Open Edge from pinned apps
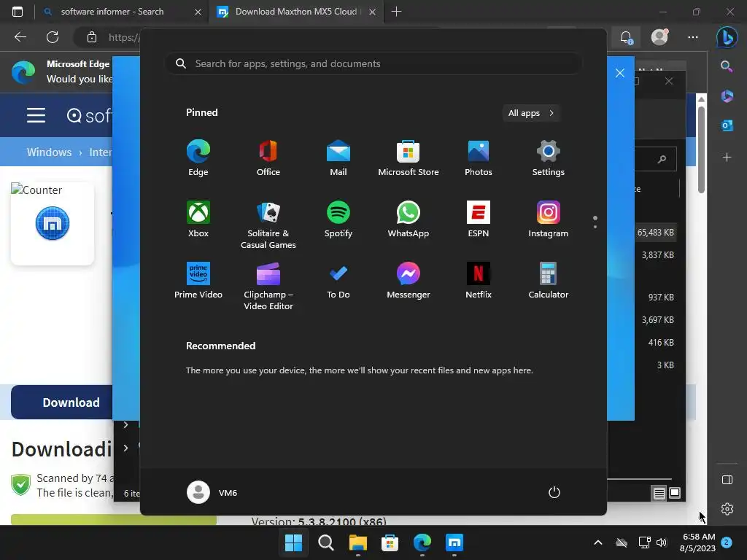Screen dimensions: 747x560 [x=198, y=158]
